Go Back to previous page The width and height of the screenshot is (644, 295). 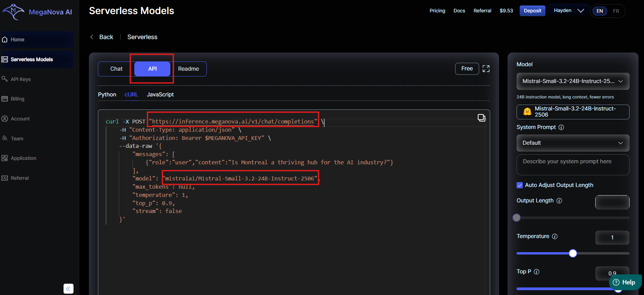click(102, 37)
